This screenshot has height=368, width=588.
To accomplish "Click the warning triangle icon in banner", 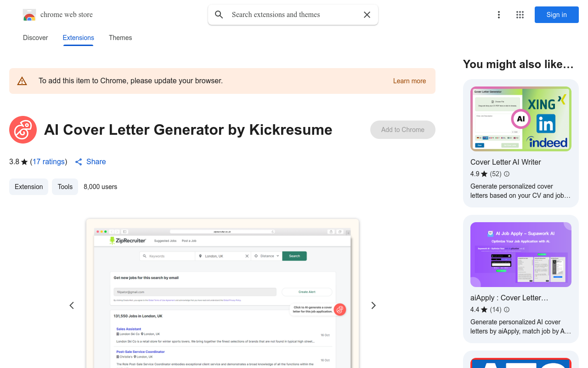I will tap(22, 81).
